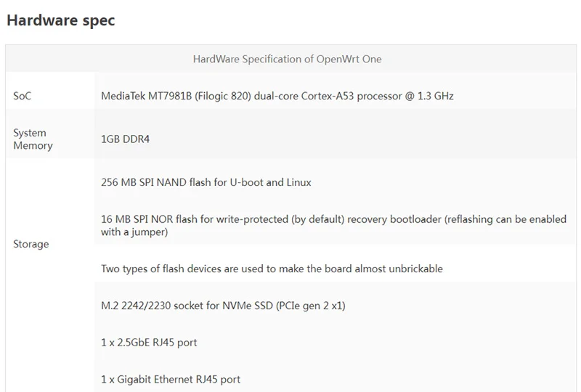
Task: Click the "with a jumper)" wrapped text
Action: (134, 232)
